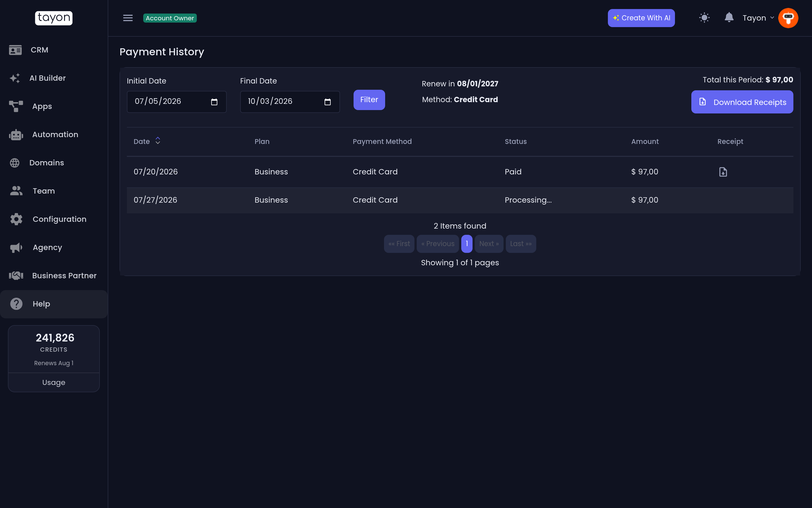The image size is (812, 508).
Task: Click the Account Owner badge
Action: tap(170, 18)
